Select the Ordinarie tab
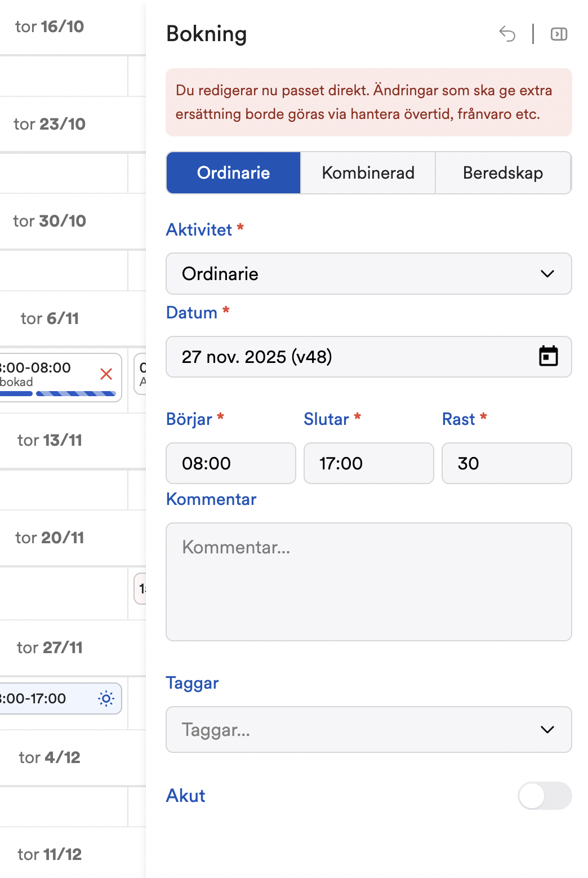The image size is (588, 878). click(233, 172)
